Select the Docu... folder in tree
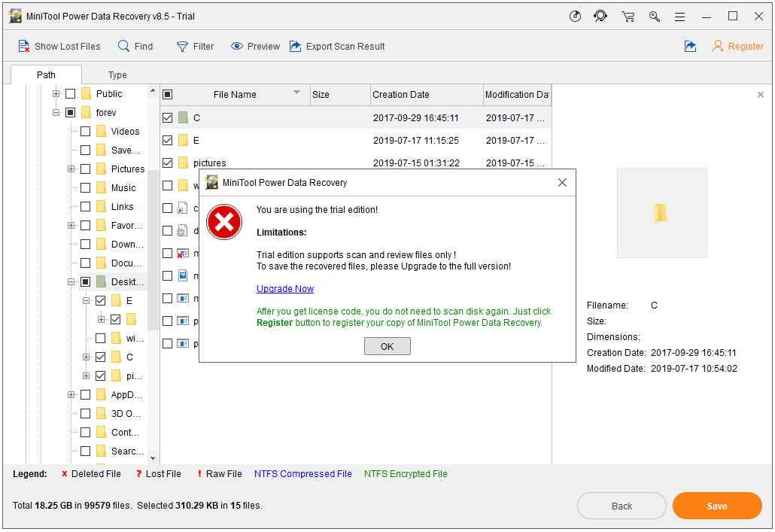The width and height of the screenshot is (775, 532). coord(127,263)
